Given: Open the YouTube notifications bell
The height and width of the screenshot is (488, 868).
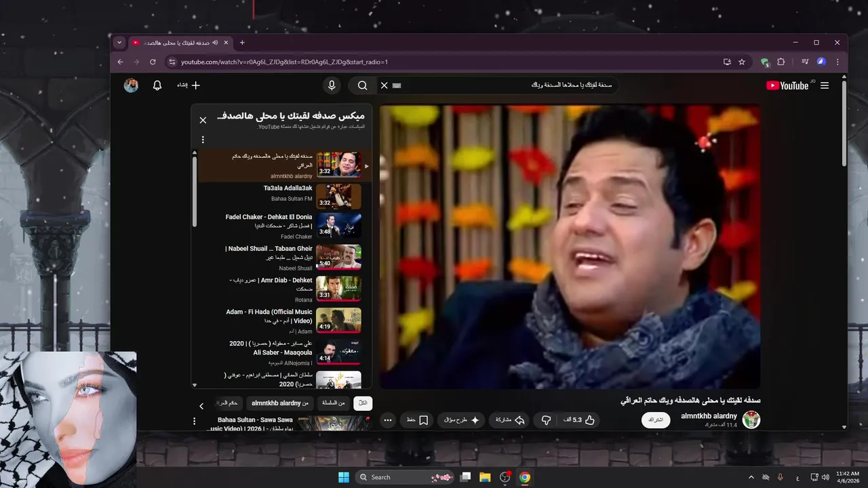Looking at the screenshot, I should pyautogui.click(x=157, y=85).
